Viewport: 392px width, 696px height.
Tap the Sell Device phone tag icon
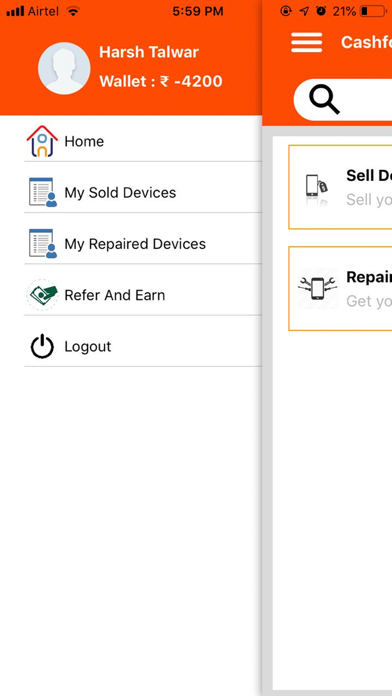pos(317,190)
